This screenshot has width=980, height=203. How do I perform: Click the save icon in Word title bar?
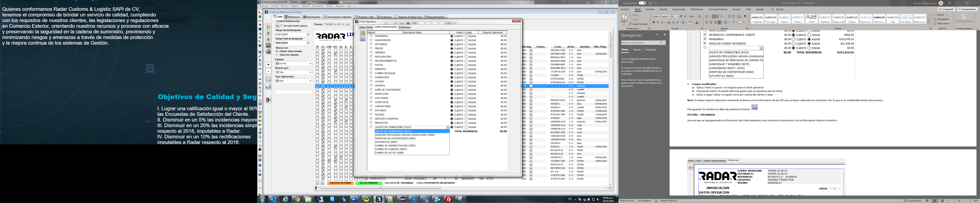(650, 3)
